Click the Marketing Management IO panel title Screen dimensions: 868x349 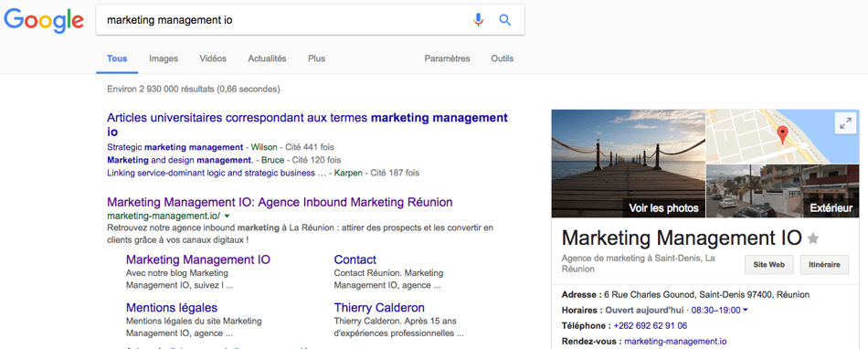pos(682,238)
